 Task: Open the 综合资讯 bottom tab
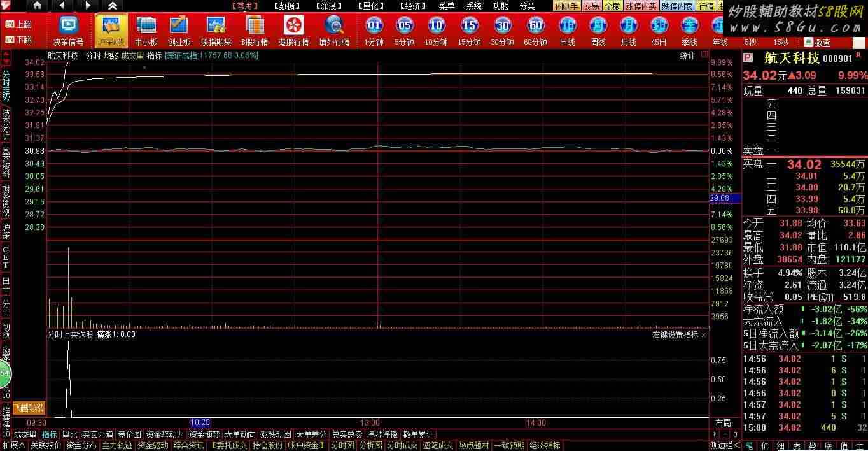pos(188,446)
